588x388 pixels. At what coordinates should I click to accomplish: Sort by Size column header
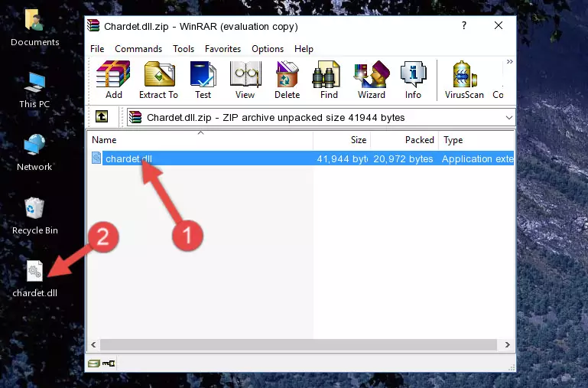click(x=342, y=140)
